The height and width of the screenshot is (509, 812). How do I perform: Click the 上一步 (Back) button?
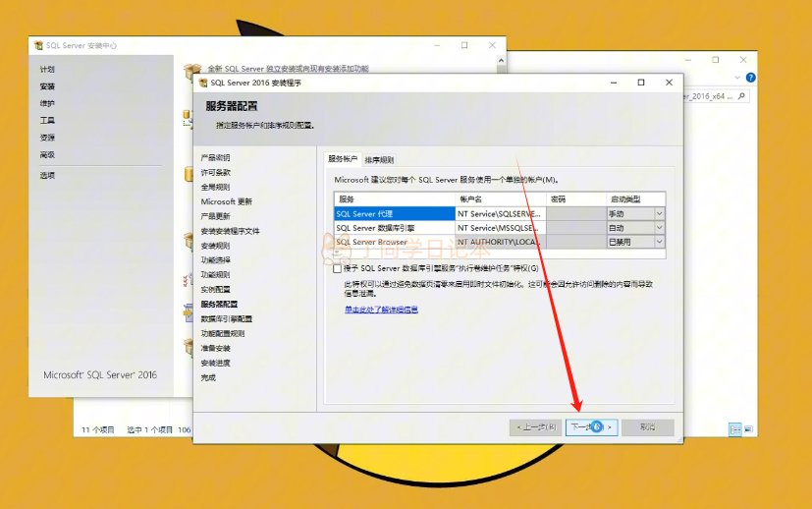(535, 427)
